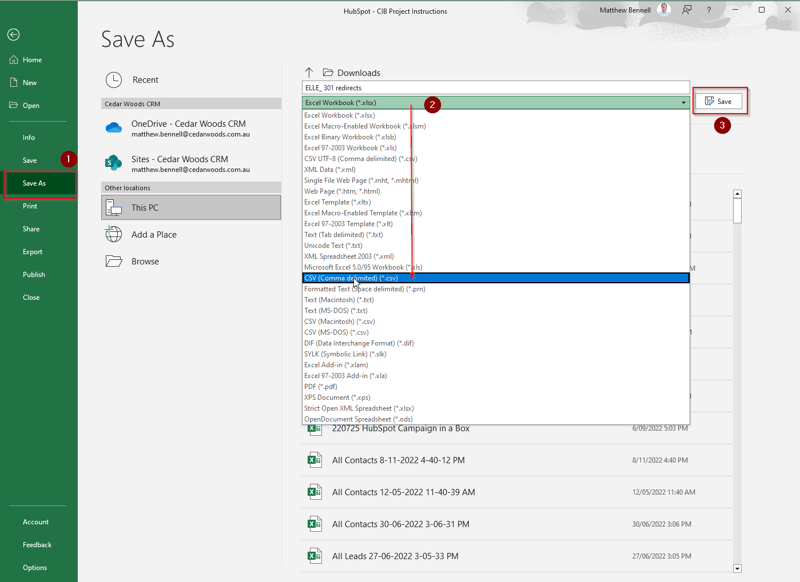This screenshot has height=582, width=800.
Task: Select SYLK (Symbolic Link) option
Action: coord(495,354)
